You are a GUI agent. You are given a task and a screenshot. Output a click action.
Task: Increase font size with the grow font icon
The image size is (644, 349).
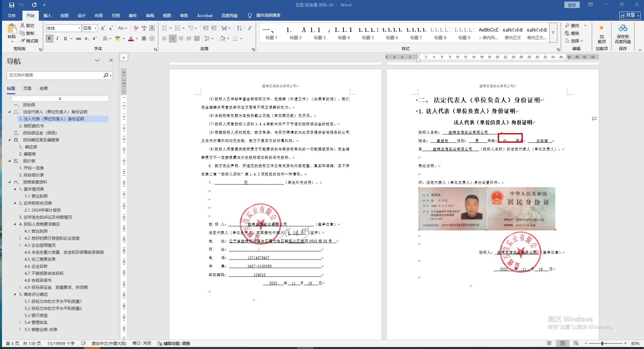(103, 28)
